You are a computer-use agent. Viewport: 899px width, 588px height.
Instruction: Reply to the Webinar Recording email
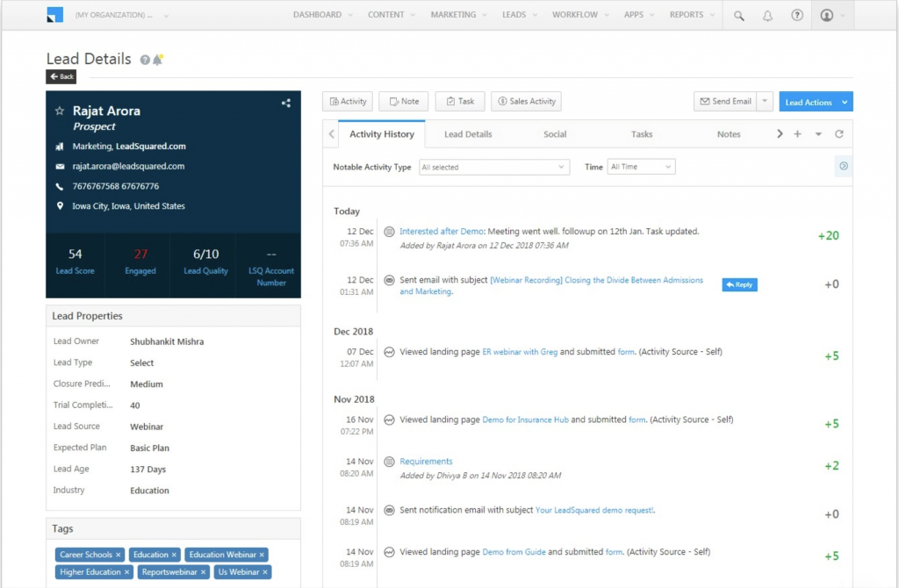coord(739,285)
